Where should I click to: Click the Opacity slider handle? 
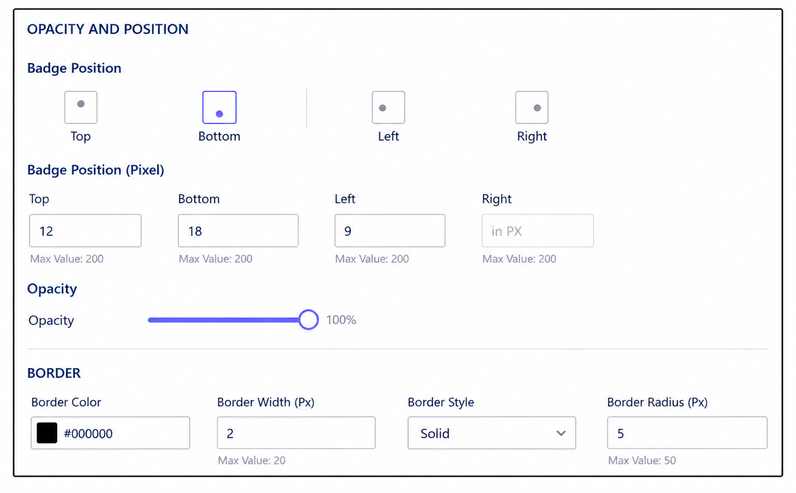tap(308, 320)
